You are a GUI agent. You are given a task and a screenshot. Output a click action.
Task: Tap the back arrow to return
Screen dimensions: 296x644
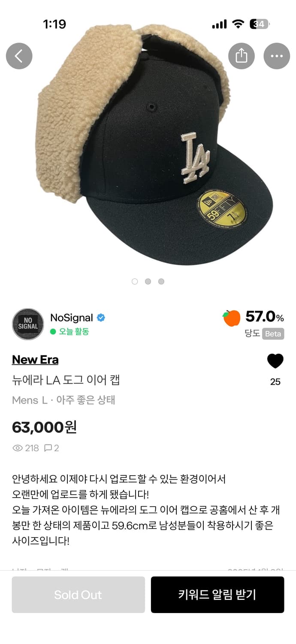19,56
